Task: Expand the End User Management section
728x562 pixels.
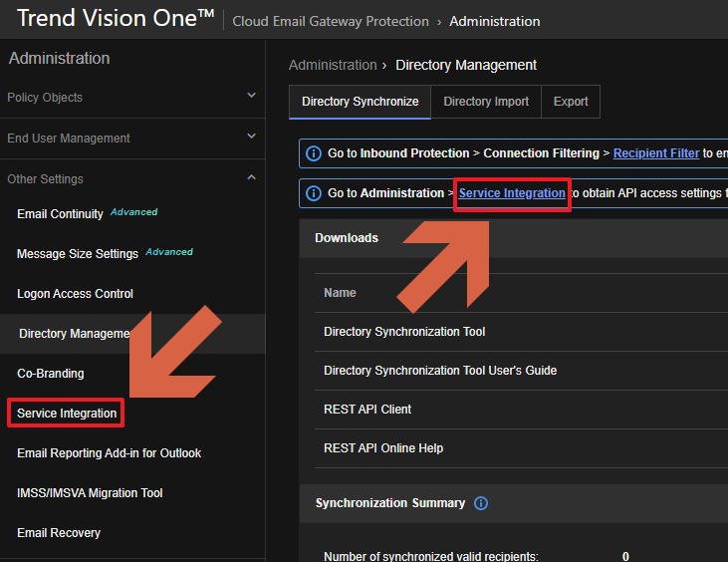Action: pos(251,138)
